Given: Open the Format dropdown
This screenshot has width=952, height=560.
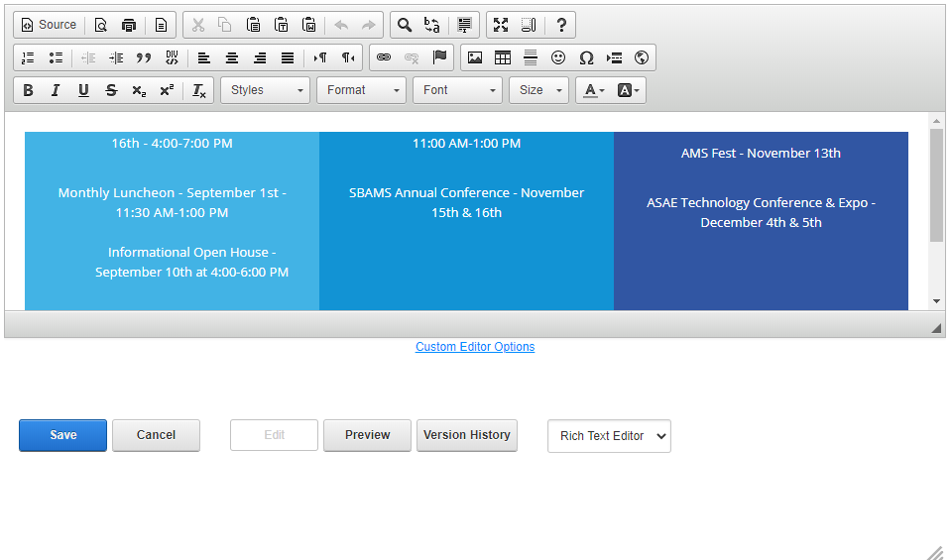Looking at the screenshot, I should [x=361, y=90].
